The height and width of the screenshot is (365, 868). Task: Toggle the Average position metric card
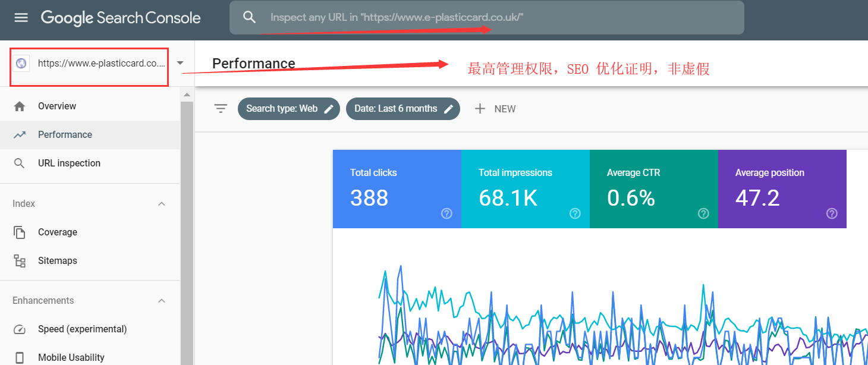[x=782, y=189]
